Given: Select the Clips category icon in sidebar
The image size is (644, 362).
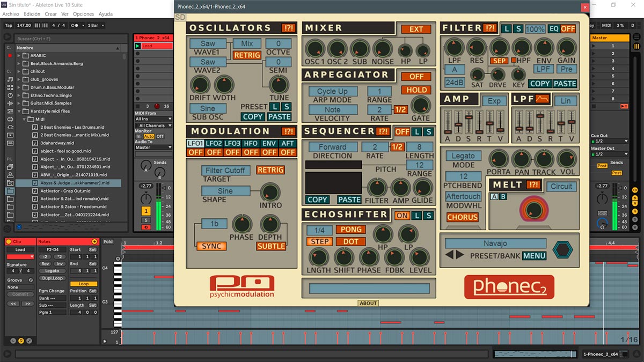Looking at the screenshot, I should [x=10, y=135].
